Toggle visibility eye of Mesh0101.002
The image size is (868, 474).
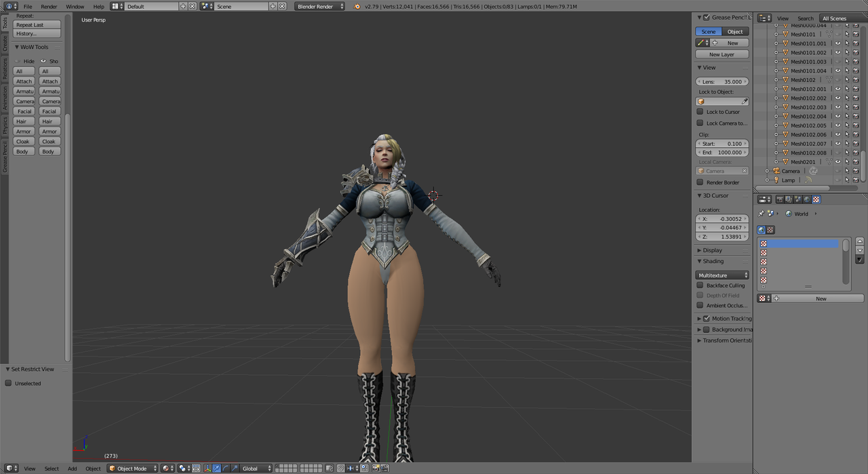838,52
